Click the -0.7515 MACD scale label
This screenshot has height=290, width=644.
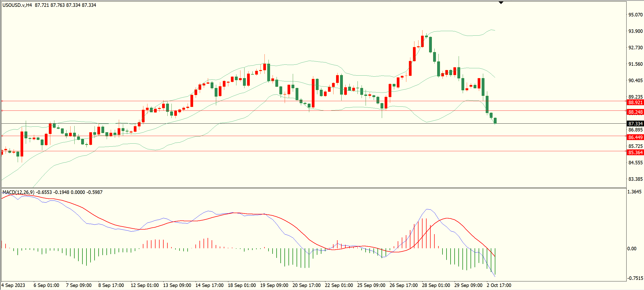[x=635, y=278]
